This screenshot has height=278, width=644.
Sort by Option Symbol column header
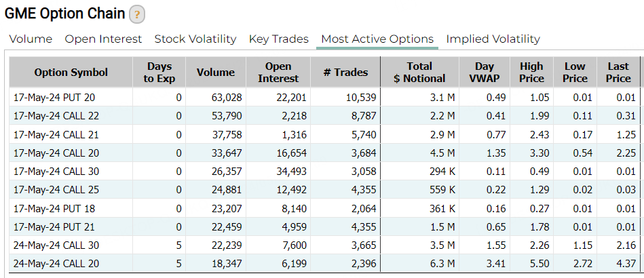tap(71, 73)
